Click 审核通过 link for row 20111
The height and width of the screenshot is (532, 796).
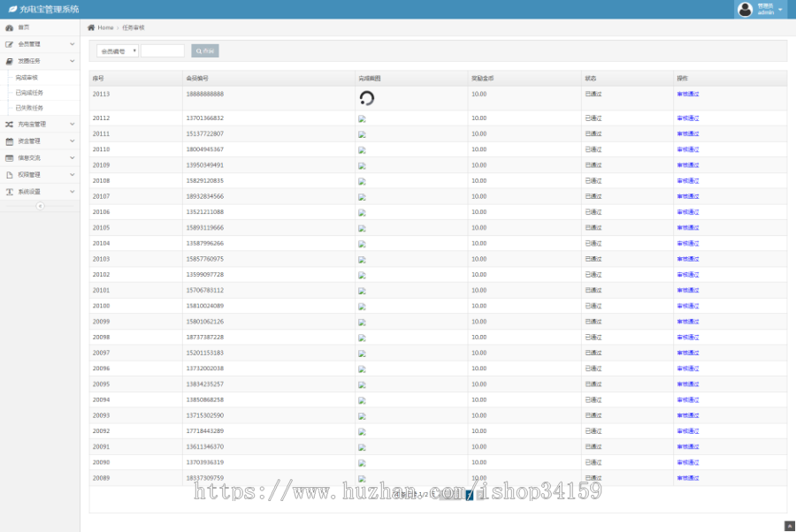(688, 134)
